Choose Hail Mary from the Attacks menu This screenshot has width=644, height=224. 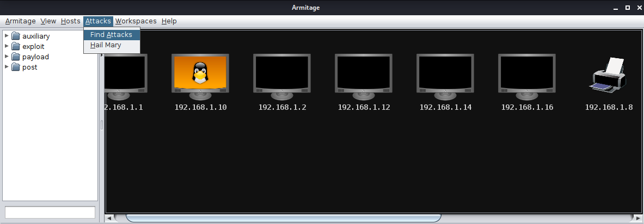pyautogui.click(x=112, y=45)
